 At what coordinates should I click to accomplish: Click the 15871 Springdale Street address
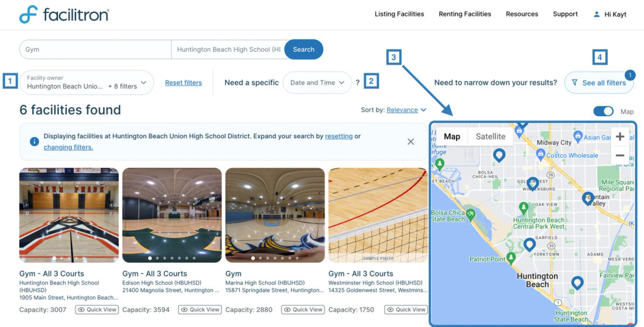point(275,290)
